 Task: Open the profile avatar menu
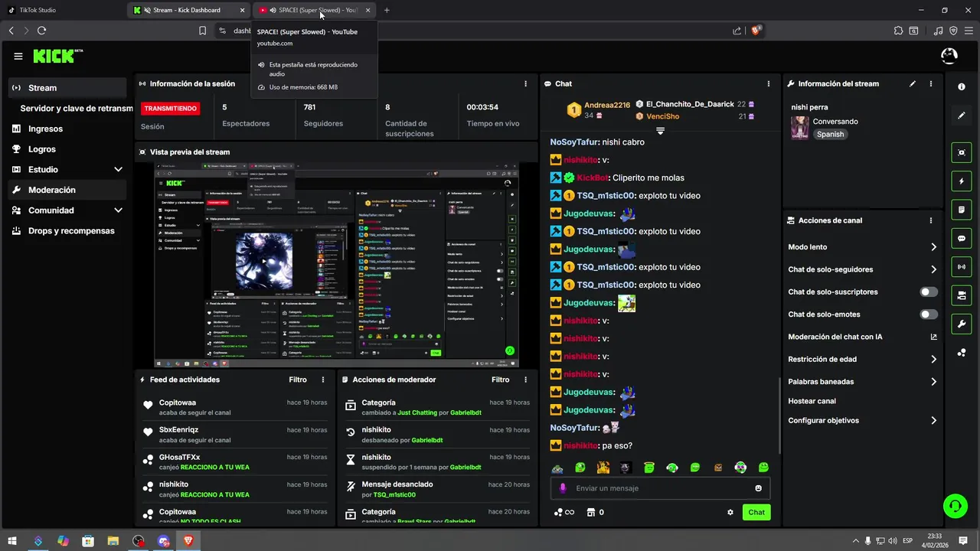click(x=949, y=56)
